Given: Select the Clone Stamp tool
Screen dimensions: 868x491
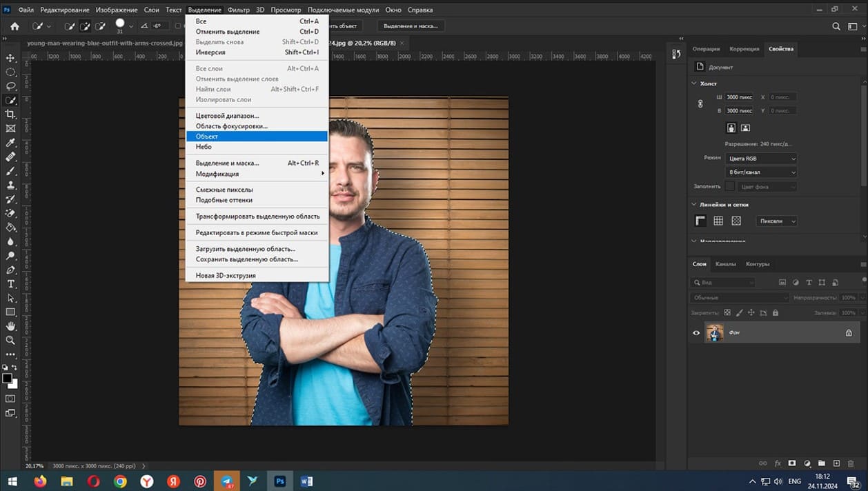Looking at the screenshot, I should 10,185.
